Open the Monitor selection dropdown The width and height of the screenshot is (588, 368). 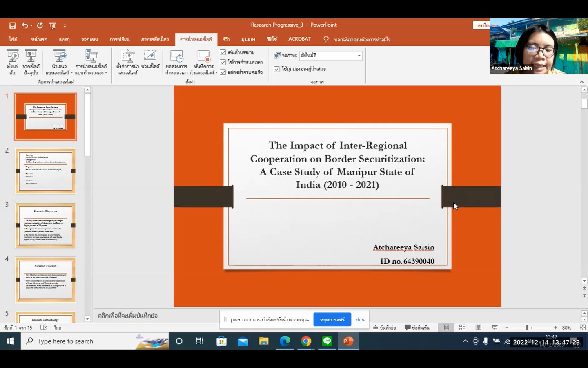point(359,56)
